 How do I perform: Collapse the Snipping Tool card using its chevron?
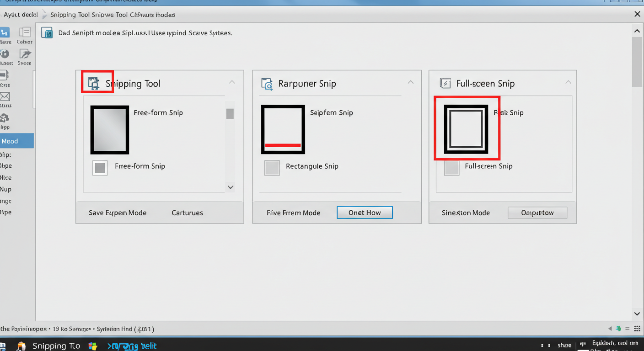pyautogui.click(x=232, y=82)
